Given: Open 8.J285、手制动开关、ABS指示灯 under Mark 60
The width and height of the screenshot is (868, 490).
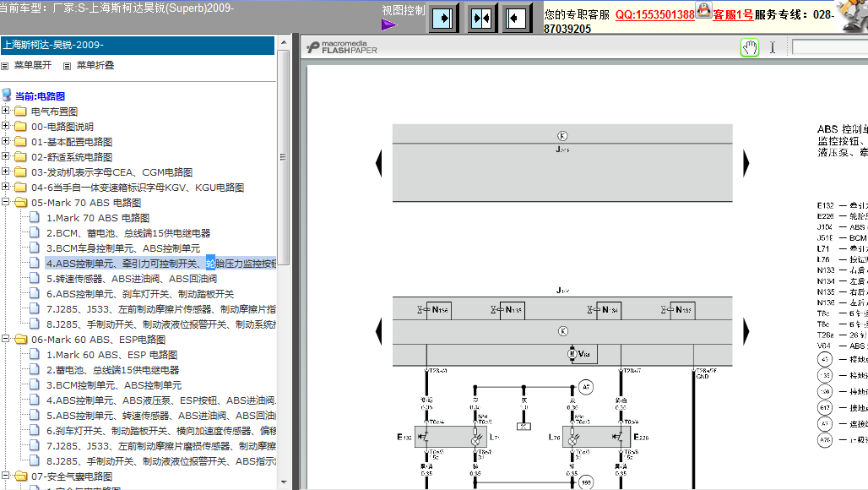Looking at the screenshot, I should coord(161,461).
